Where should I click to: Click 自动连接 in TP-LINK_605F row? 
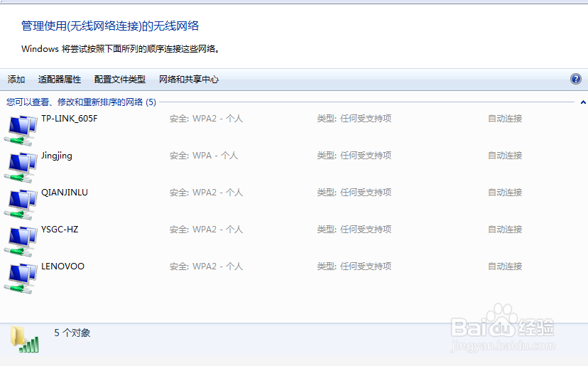click(505, 119)
